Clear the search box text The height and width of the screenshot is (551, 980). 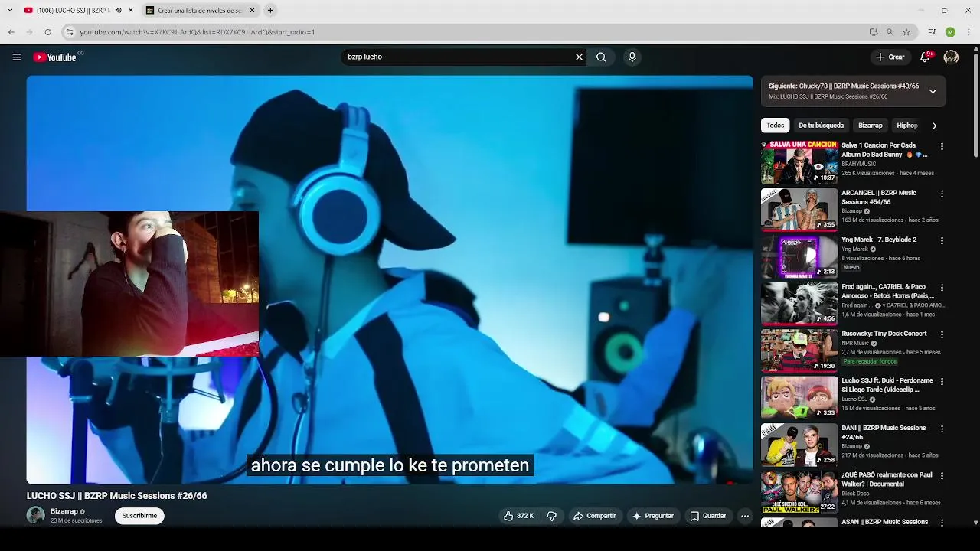click(579, 57)
